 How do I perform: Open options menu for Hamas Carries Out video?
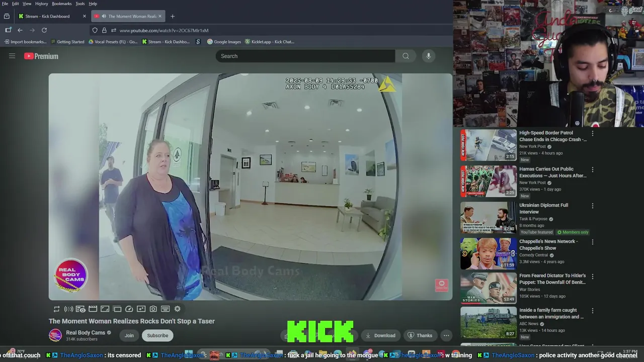click(x=593, y=169)
